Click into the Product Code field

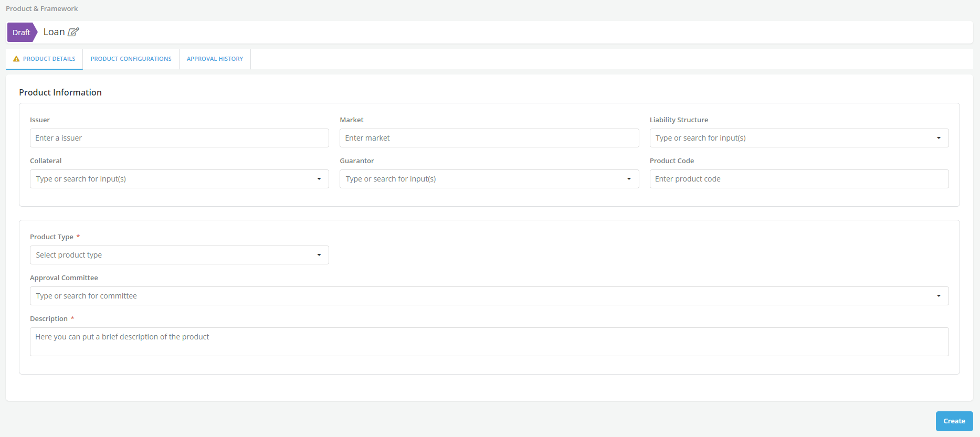(x=798, y=179)
